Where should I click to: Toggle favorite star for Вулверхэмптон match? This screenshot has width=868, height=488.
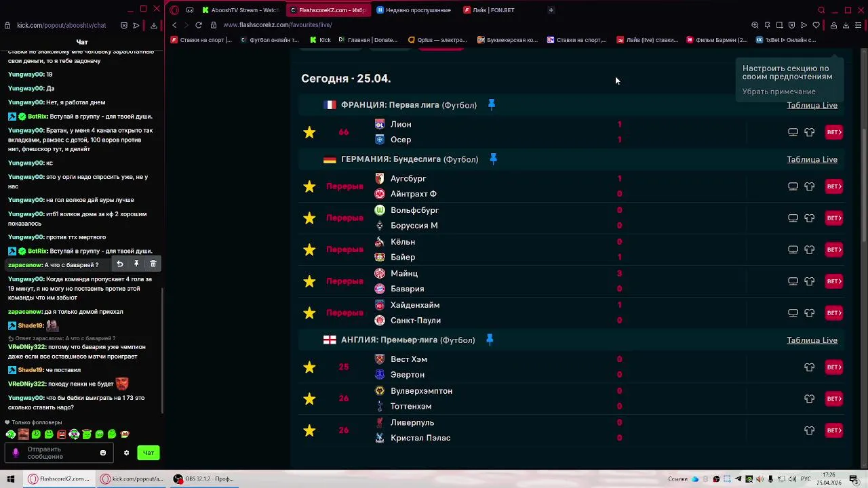(x=309, y=399)
